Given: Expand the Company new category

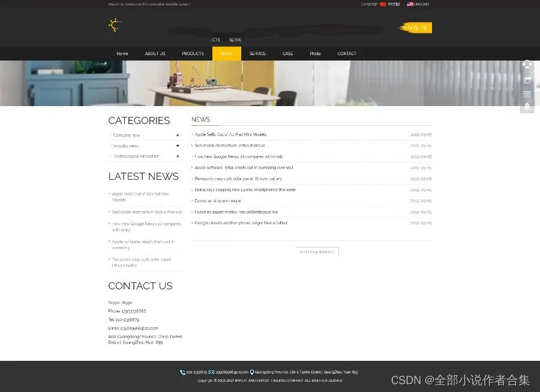Looking at the screenshot, I should [x=178, y=135].
